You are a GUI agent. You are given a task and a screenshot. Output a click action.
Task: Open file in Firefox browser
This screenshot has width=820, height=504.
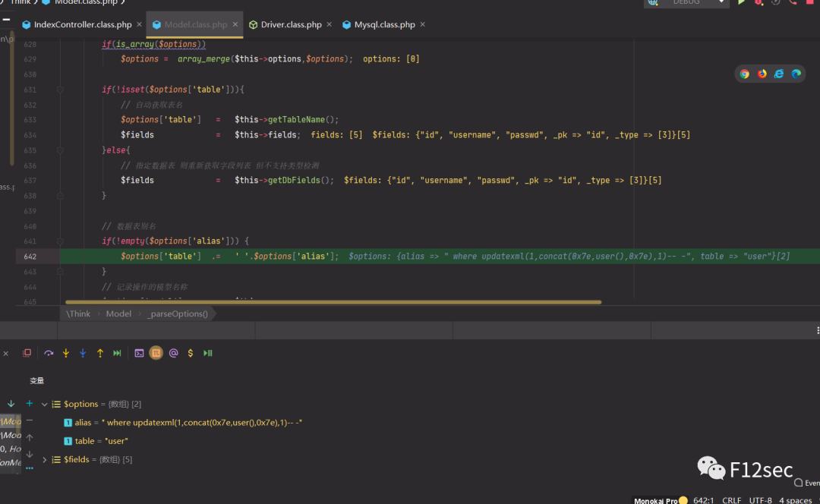coord(762,74)
